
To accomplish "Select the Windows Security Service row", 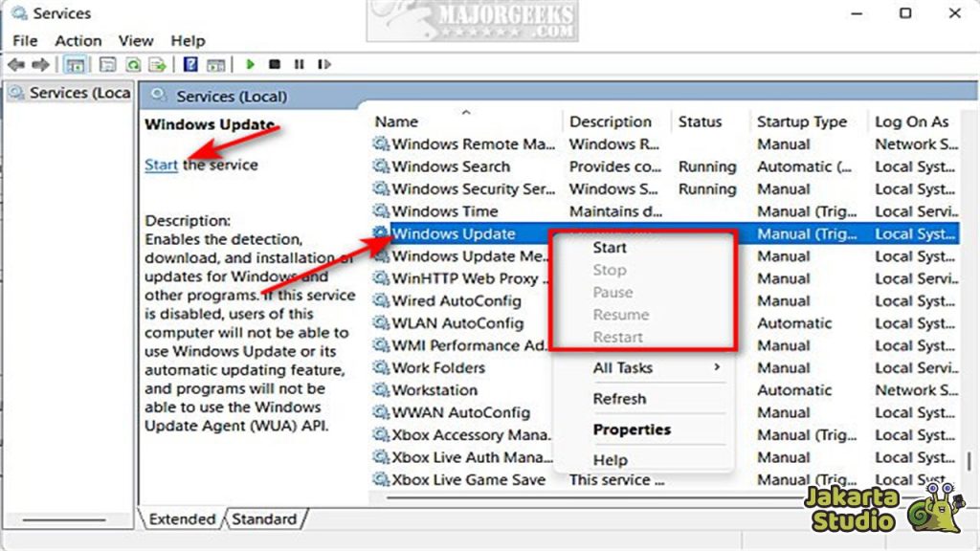I will [x=665, y=188].
